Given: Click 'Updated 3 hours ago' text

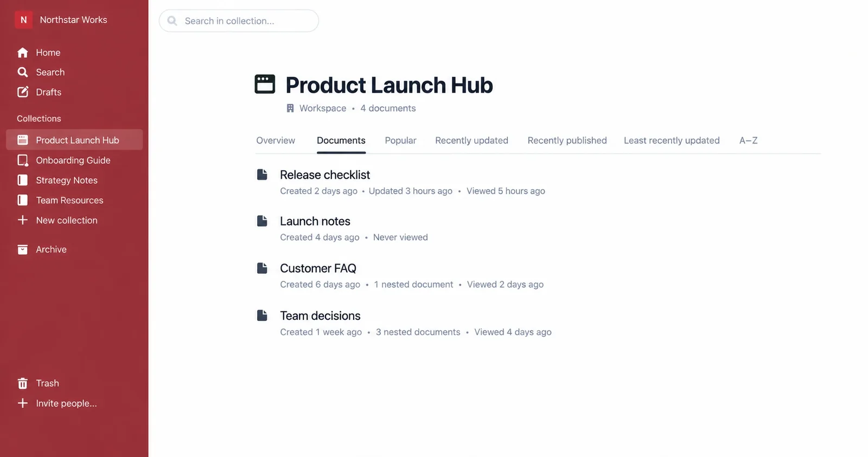Looking at the screenshot, I should [410, 191].
